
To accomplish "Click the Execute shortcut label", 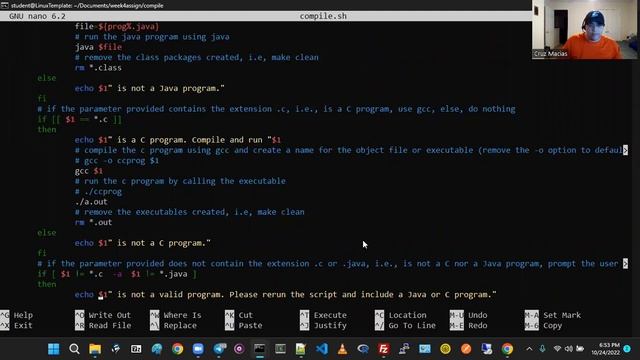I will tap(330, 315).
